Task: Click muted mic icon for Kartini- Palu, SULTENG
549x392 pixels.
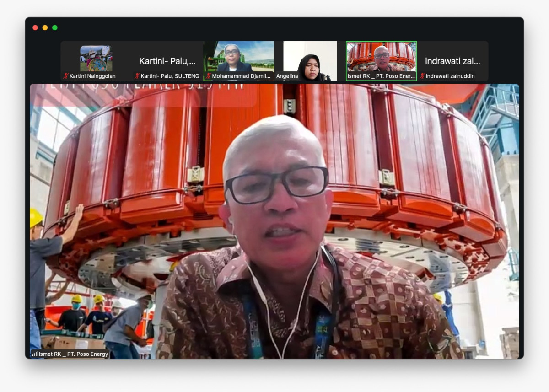Action: pos(137,76)
